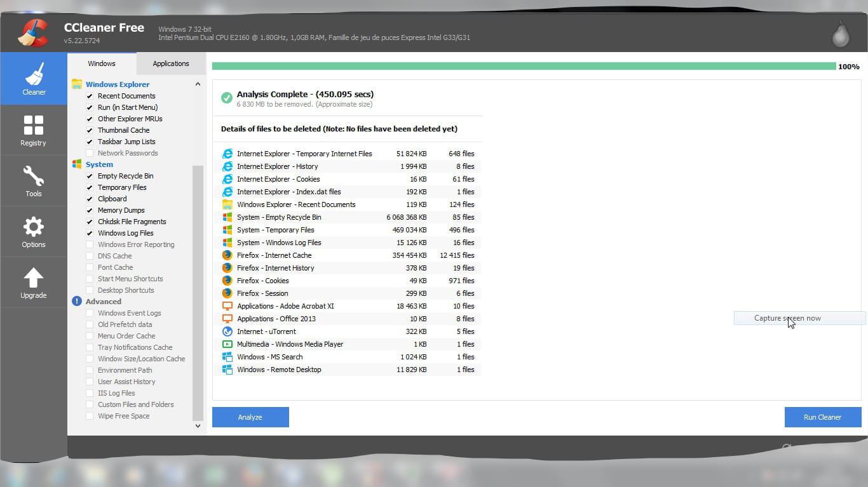The height and width of the screenshot is (487, 868).
Task: Click the bottom scroll arrow in options list
Action: click(198, 426)
